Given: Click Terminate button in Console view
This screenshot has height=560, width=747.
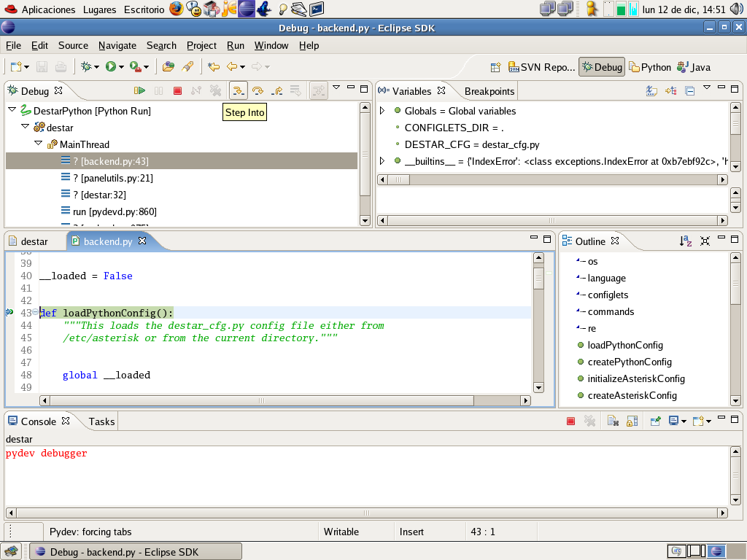Looking at the screenshot, I should [570, 421].
